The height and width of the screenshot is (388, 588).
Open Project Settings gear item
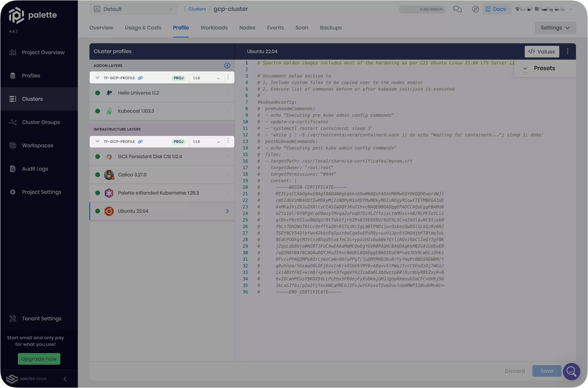pos(39,192)
